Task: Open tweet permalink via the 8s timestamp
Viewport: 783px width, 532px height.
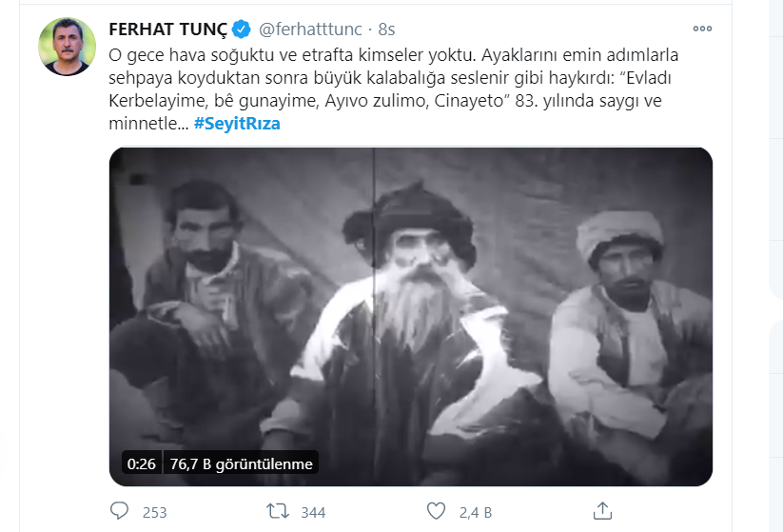Action: (386, 30)
